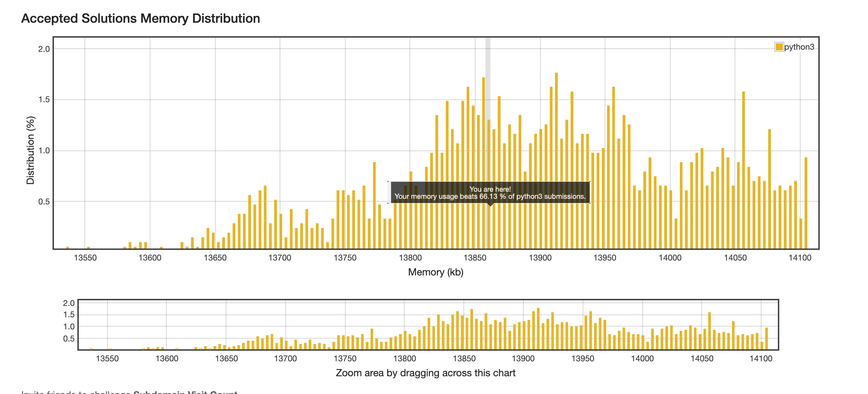Click the "Memory (kb)" axis title

435,272
